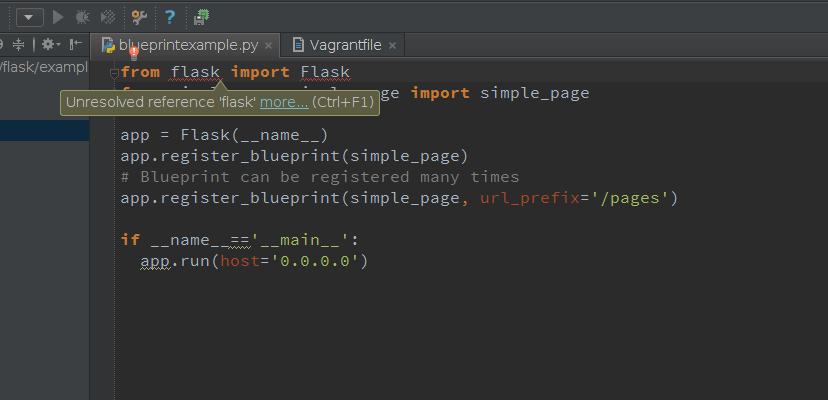The height and width of the screenshot is (400, 828).
Task: Close the blueprintexample.py tab
Action: pos(268,46)
